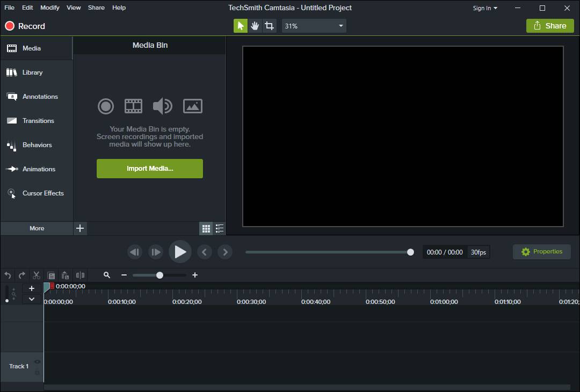Switch Media Bin to list view
This screenshot has width=580, height=392.
coord(220,229)
